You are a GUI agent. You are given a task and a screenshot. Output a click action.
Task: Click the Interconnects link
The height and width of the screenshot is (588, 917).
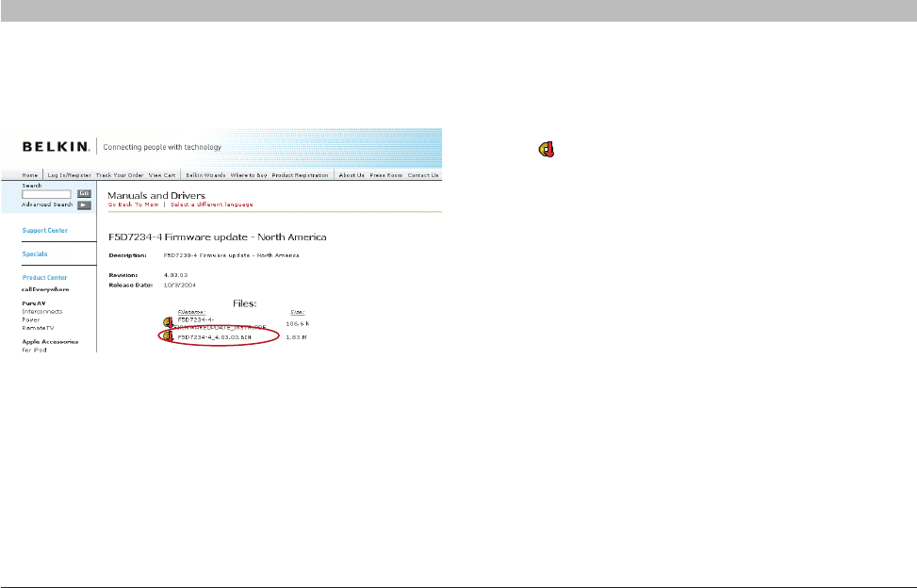42,312
